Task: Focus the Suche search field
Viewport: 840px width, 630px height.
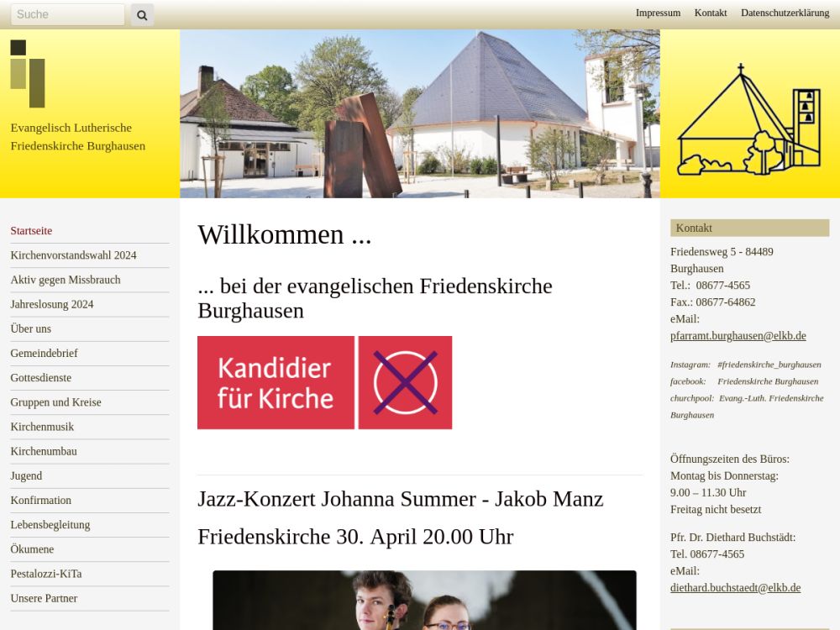Action: point(67,14)
